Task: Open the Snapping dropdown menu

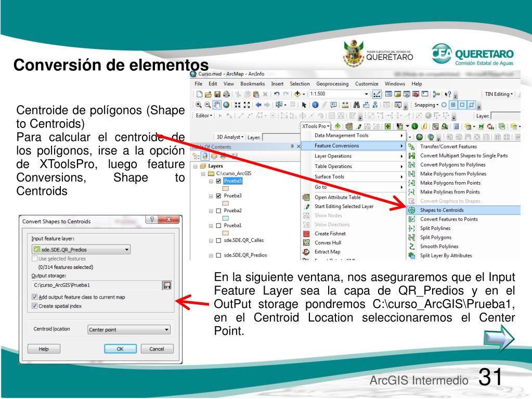Action: [426, 105]
